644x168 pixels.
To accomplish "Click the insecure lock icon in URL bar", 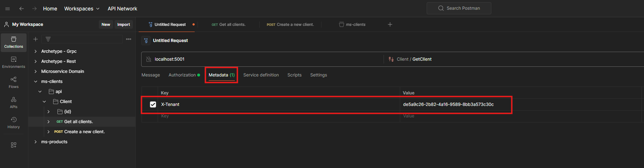I will 149,59.
